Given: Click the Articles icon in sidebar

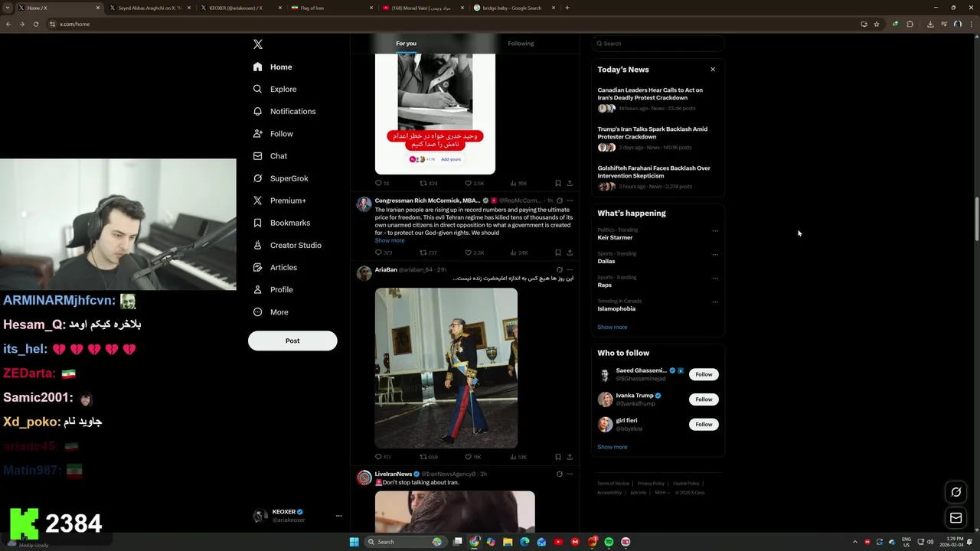Looking at the screenshot, I should (x=257, y=267).
